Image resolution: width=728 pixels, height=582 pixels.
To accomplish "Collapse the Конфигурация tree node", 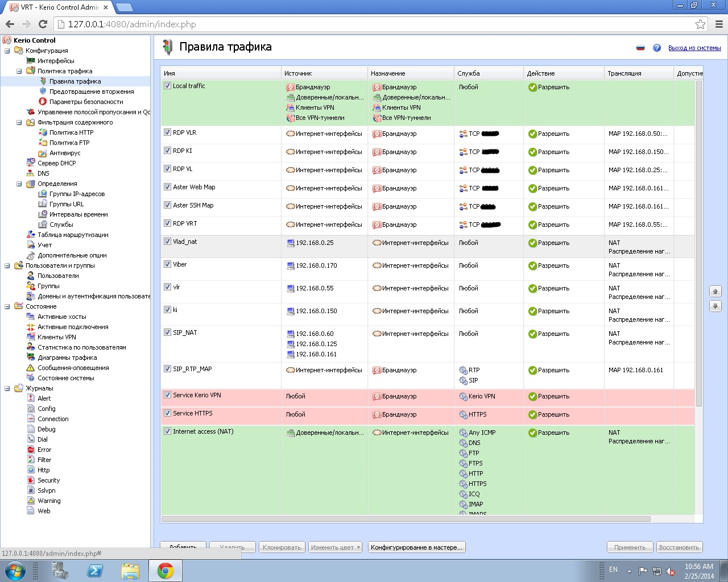I will click(x=7, y=51).
